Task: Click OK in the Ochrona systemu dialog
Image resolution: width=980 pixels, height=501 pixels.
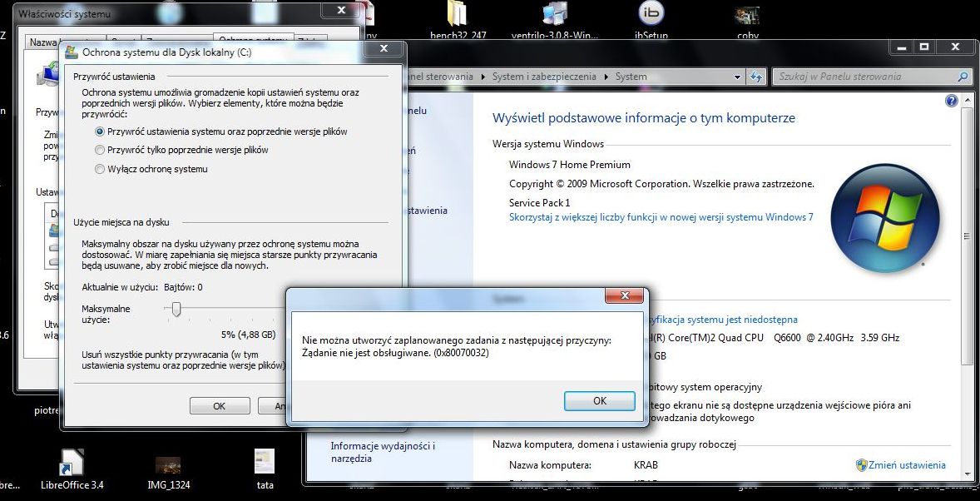Action: point(220,406)
